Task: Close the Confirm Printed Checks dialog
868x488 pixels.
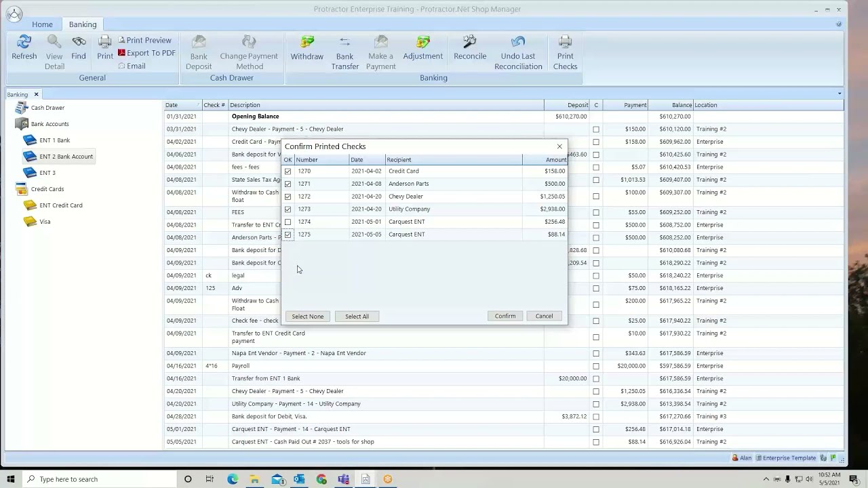Action: [559, 146]
